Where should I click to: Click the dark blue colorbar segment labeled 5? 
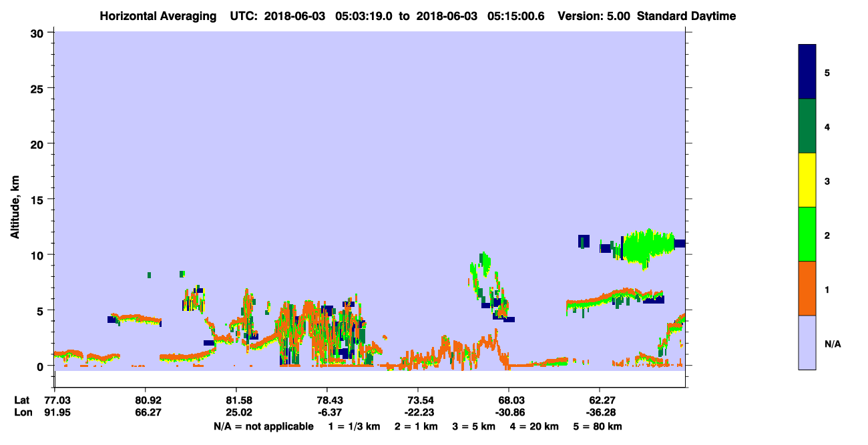pos(807,72)
